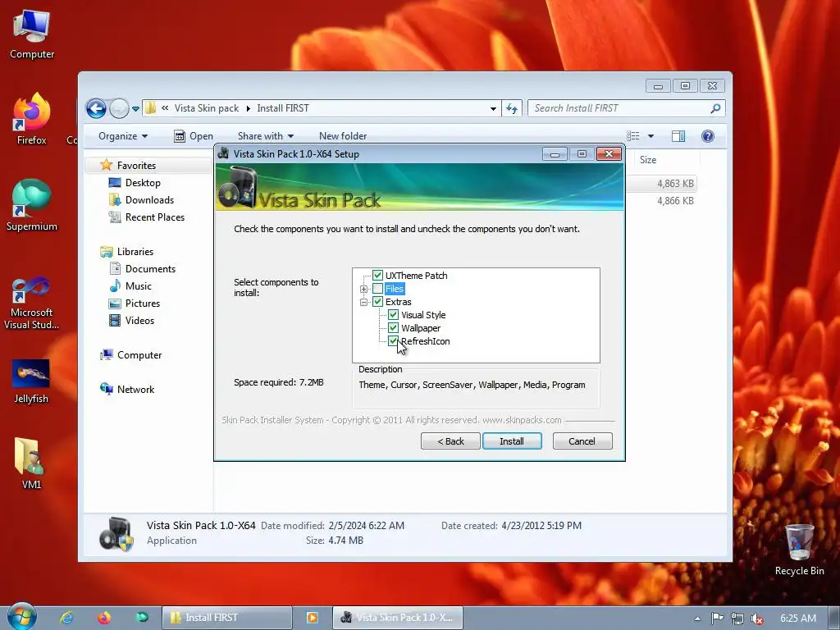Click Install FIRST in the address path
840x630 pixels.
[283, 108]
